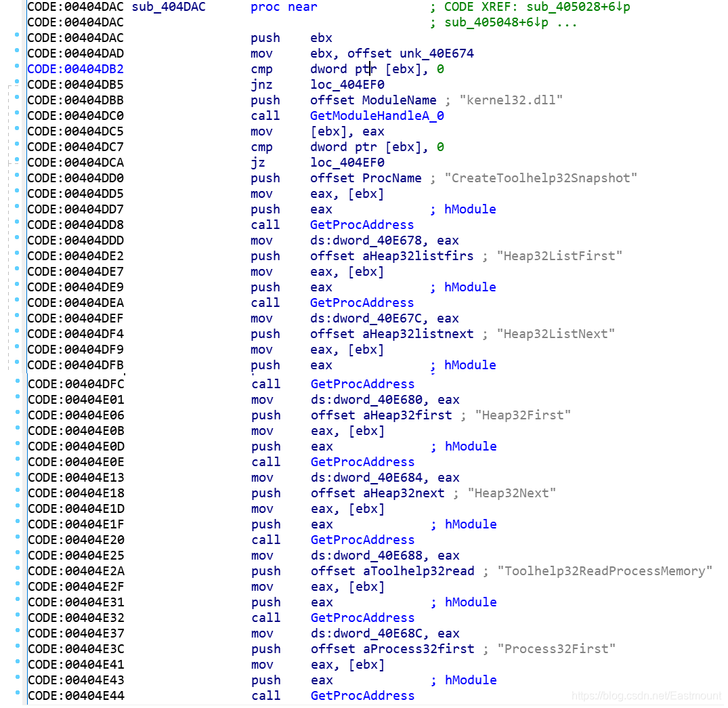Image resolution: width=728 pixels, height=708 pixels.
Task: Open GetProcAddress call at 00404E20
Action: (362, 540)
